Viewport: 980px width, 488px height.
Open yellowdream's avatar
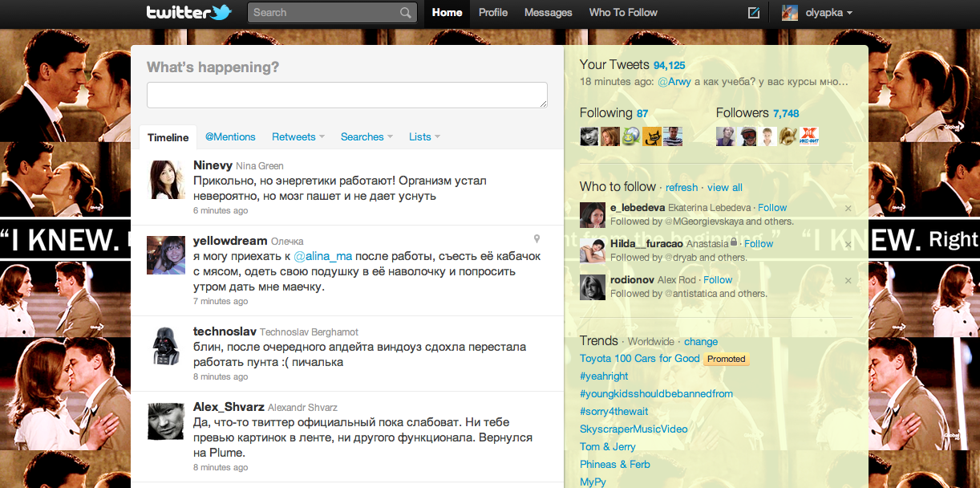click(x=166, y=255)
